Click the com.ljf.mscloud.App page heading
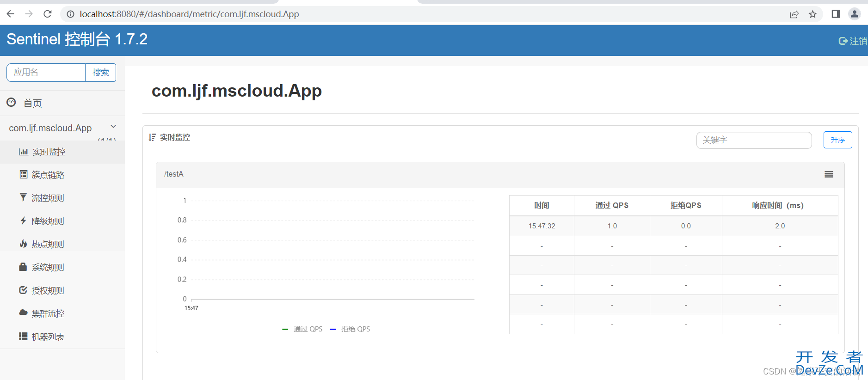868x380 pixels. coord(237,91)
